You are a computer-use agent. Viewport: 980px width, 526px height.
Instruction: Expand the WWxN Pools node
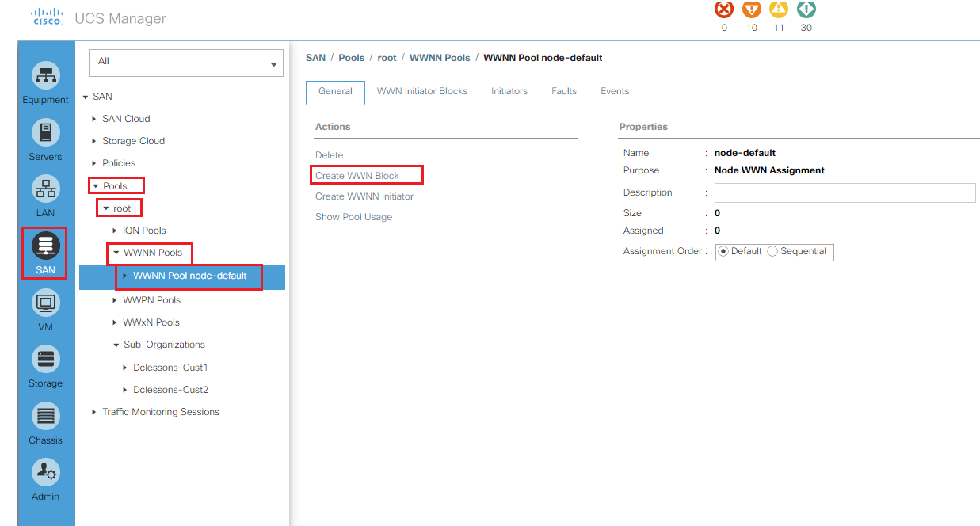coord(115,322)
